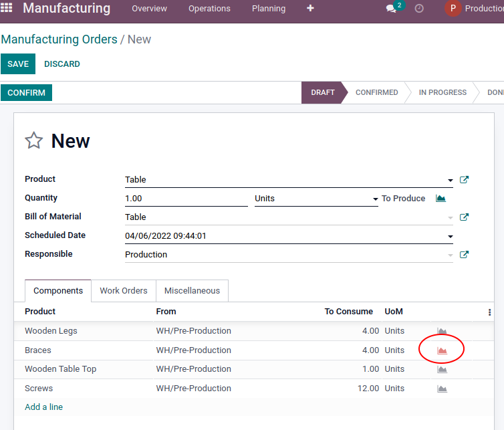Select the Screws component name
Viewport: 504px width, 430px height.
[39, 388]
